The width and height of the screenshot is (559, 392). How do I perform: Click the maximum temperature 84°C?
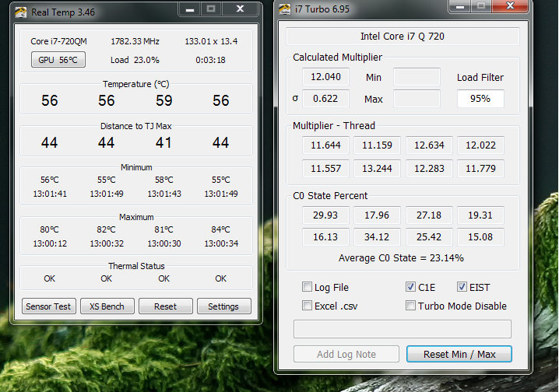tap(220, 229)
